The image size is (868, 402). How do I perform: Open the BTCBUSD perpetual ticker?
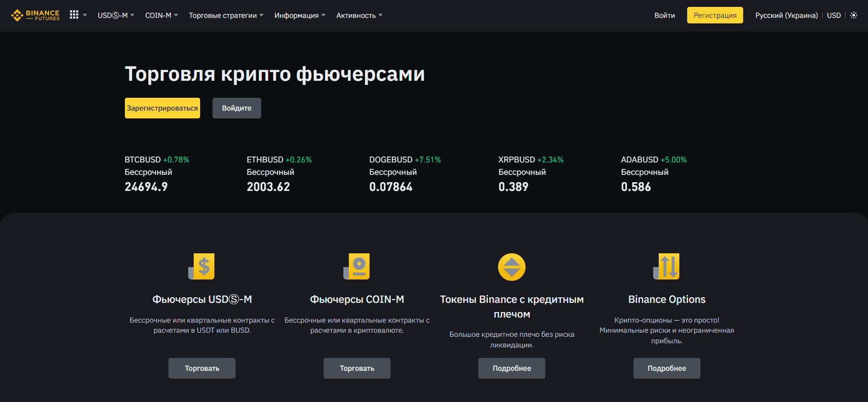(x=157, y=173)
